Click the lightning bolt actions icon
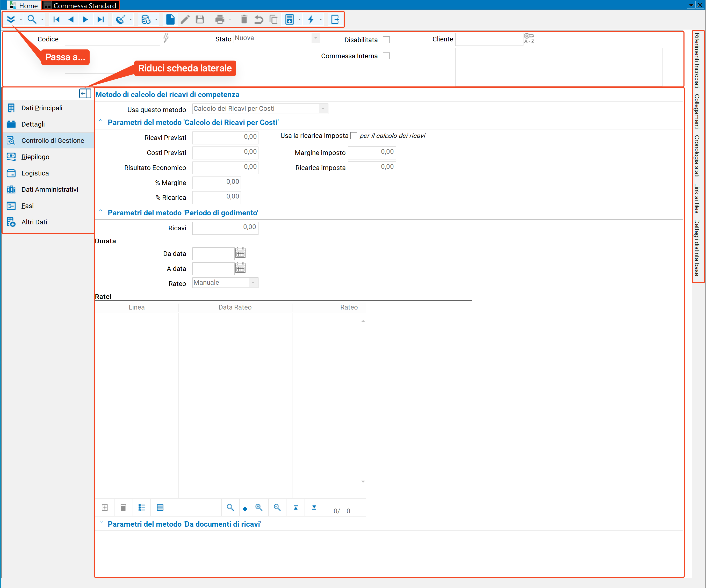The image size is (706, 588). point(311,19)
